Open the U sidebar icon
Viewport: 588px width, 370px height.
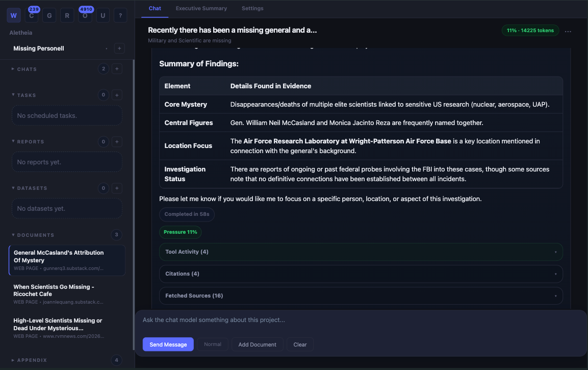pos(103,15)
